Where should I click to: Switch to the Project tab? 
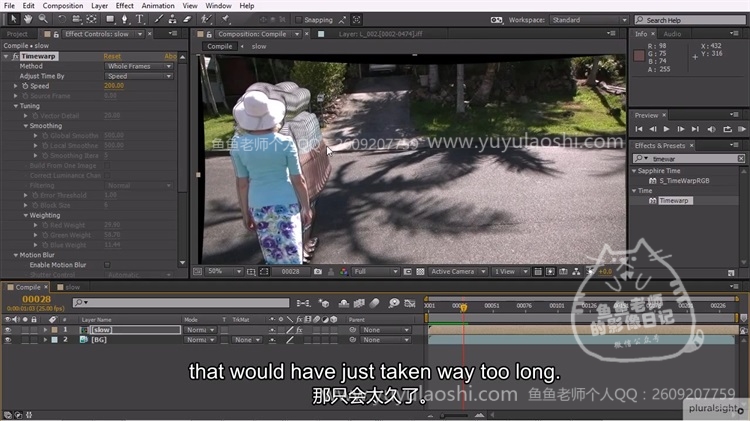[17, 34]
